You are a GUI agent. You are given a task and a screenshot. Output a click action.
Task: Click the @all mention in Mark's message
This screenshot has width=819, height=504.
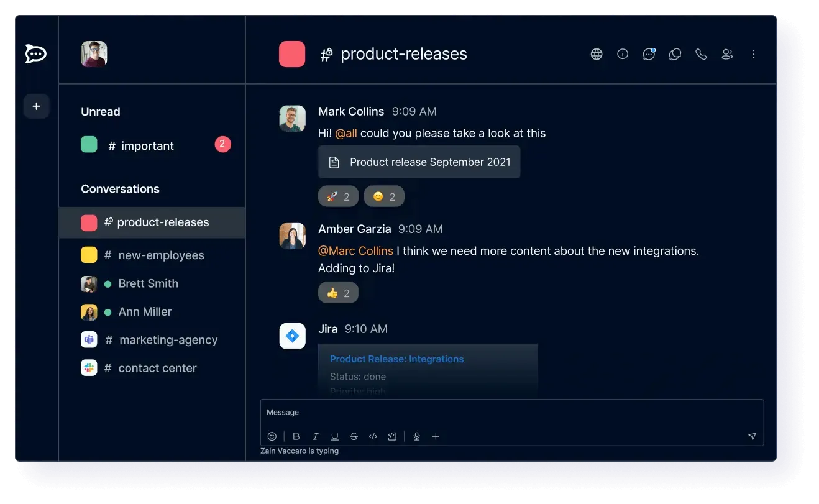tap(346, 133)
